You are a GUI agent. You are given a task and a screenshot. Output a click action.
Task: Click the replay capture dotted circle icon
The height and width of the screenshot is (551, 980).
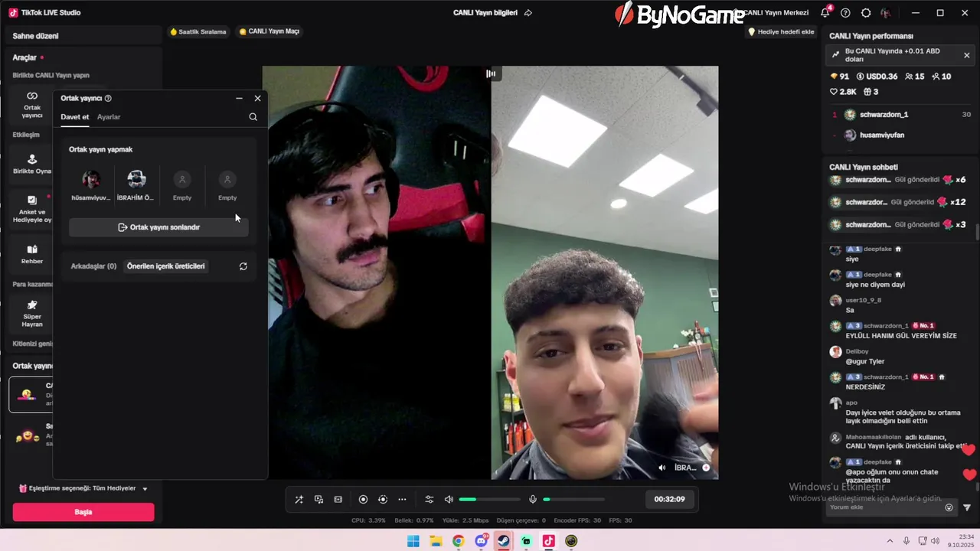(383, 500)
